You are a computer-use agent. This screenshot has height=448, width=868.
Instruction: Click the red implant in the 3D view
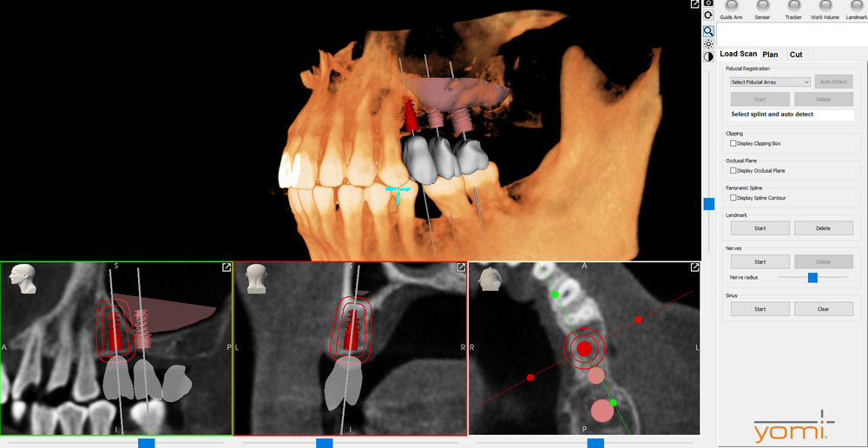coord(411,115)
